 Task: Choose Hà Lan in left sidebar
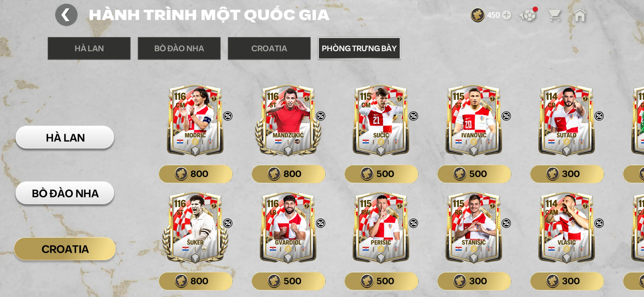pyautogui.click(x=65, y=137)
